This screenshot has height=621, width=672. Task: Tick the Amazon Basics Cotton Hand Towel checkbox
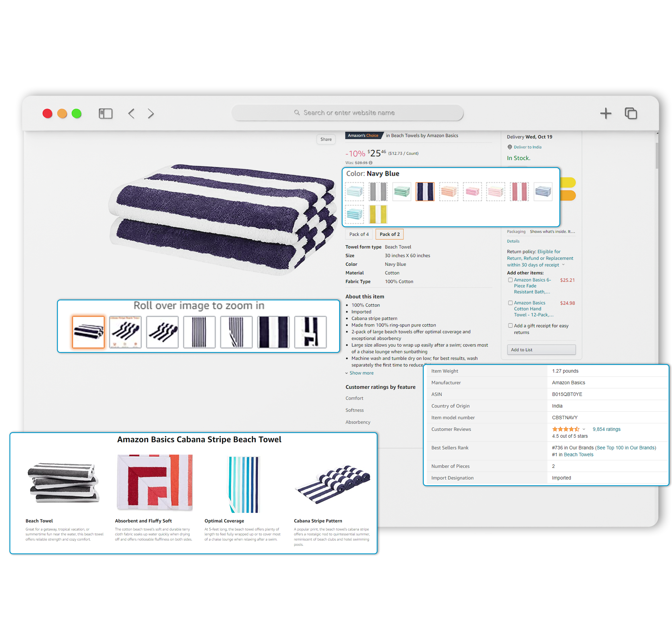click(x=510, y=303)
